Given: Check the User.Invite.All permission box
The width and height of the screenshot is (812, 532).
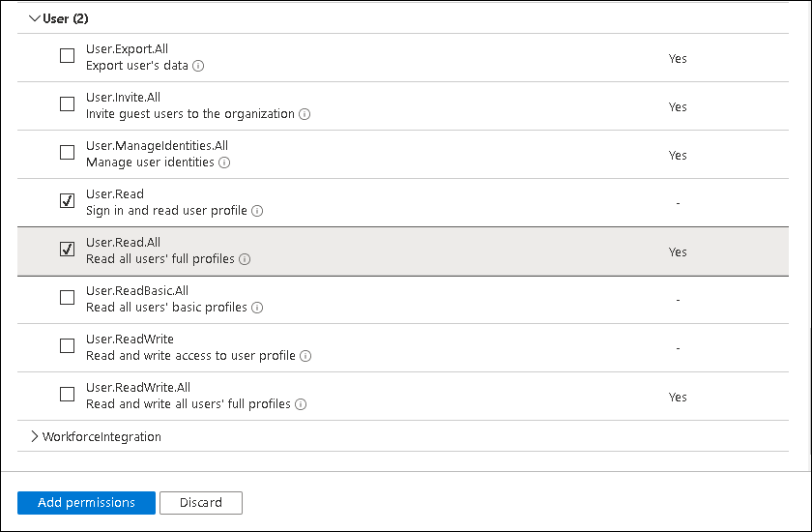Looking at the screenshot, I should pyautogui.click(x=67, y=104).
